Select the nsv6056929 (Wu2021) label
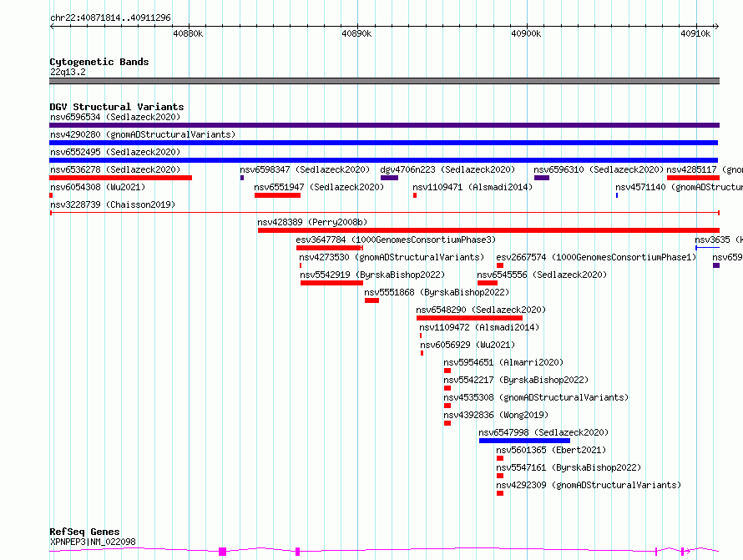Image resolution: width=743 pixels, height=560 pixels. pos(468,345)
